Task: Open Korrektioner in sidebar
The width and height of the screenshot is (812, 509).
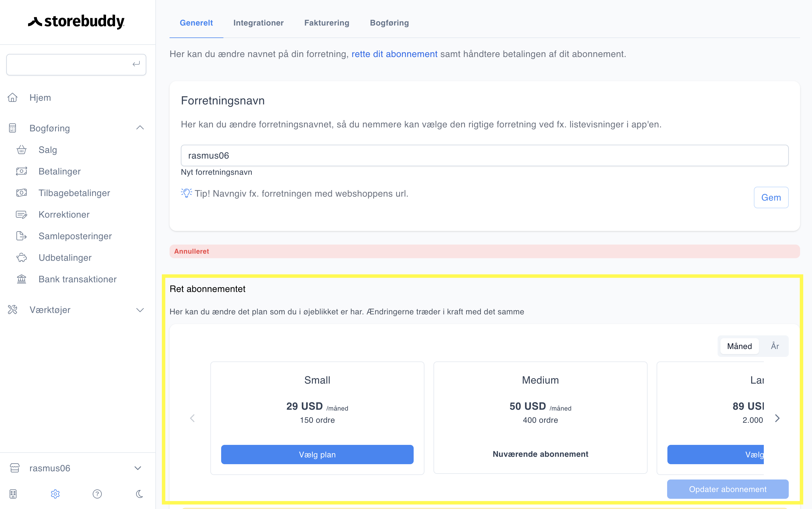Action: click(x=64, y=214)
